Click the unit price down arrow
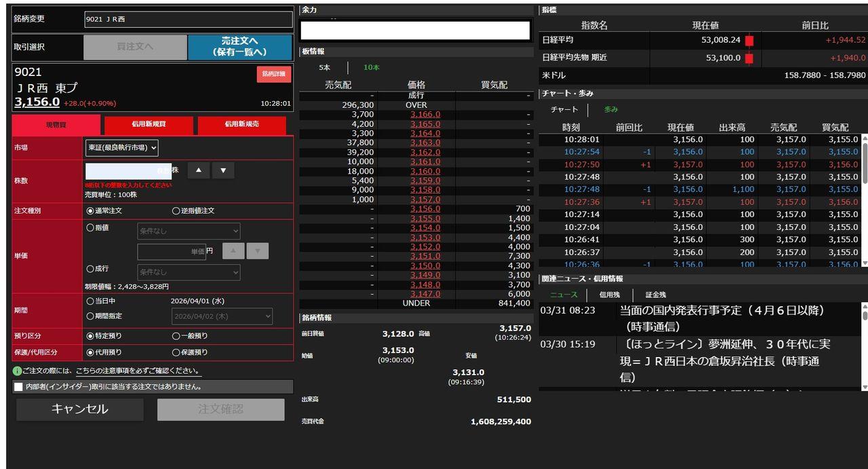This screenshot has height=469, width=868. [257, 251]
